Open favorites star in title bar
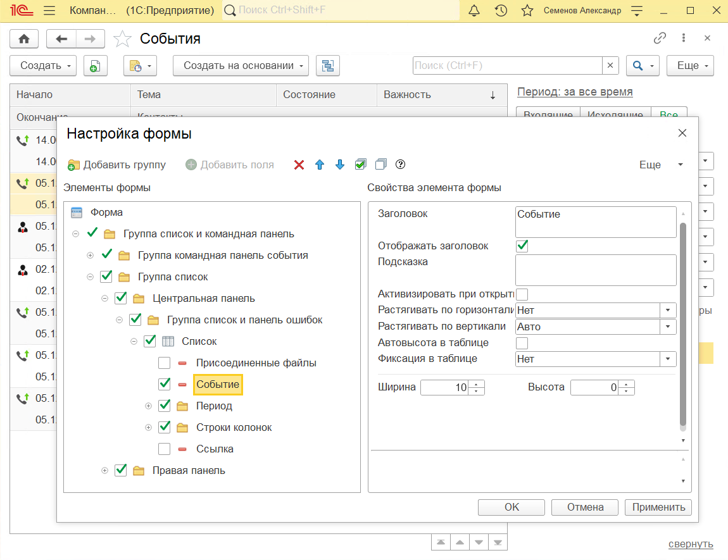The image size is (728, 560). (527, 10)
